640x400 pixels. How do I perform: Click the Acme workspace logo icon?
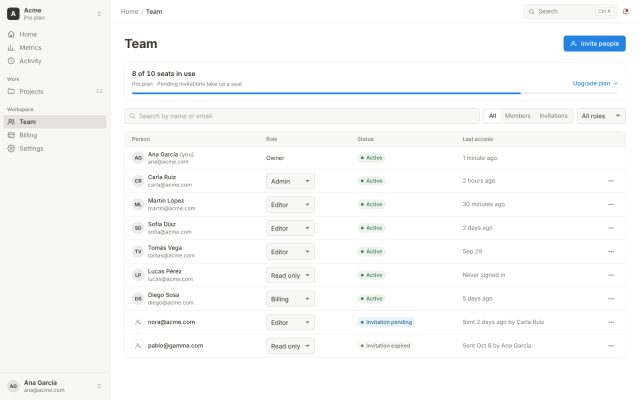13,14
